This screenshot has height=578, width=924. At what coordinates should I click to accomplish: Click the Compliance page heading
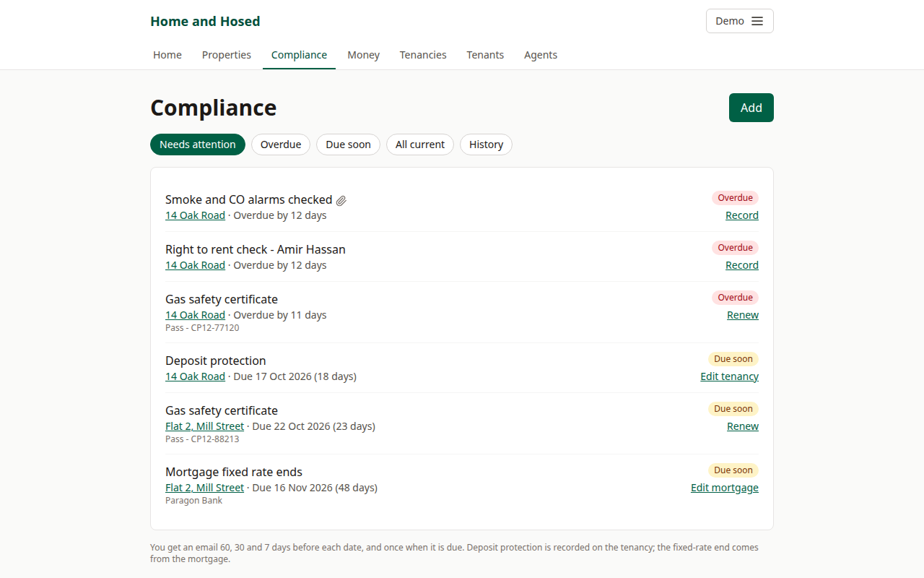point(214,108)
